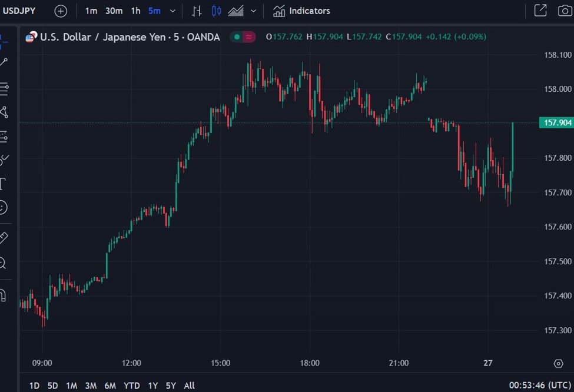Open the USDJPY symbol search

[19, 11]
